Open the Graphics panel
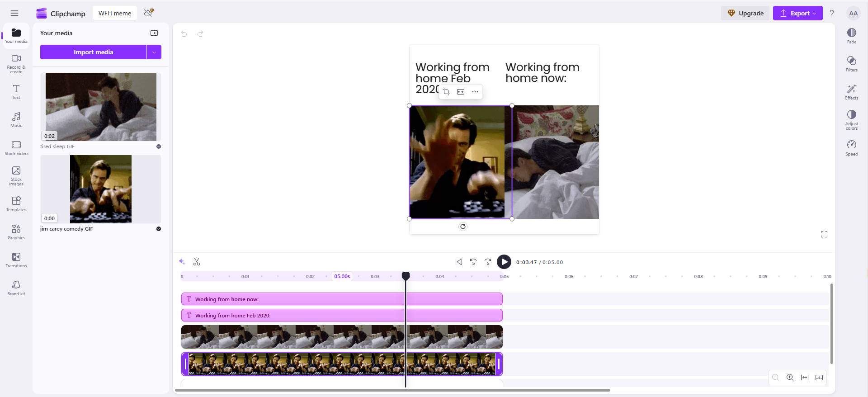Screen dimensions: 868x397 (x=16, y=232)
